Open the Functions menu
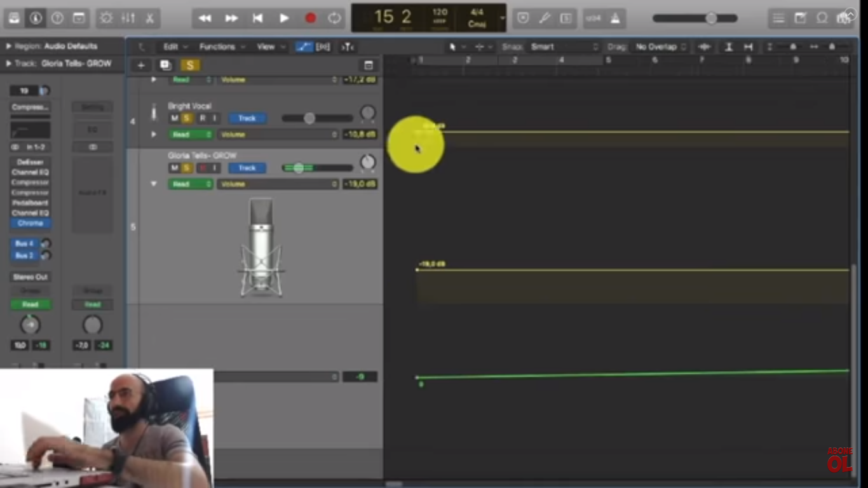This screenshot has height=488, width=868. tap(221, 47)
